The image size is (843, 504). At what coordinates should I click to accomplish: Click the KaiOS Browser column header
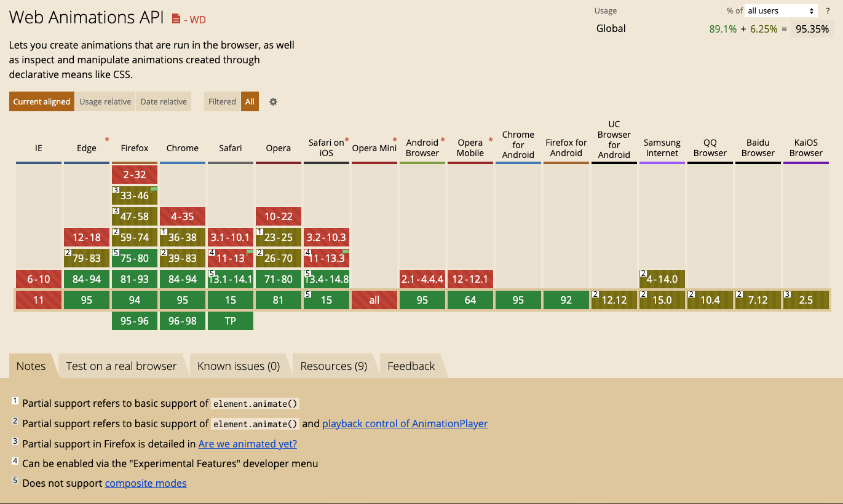[x=806, y=148]
